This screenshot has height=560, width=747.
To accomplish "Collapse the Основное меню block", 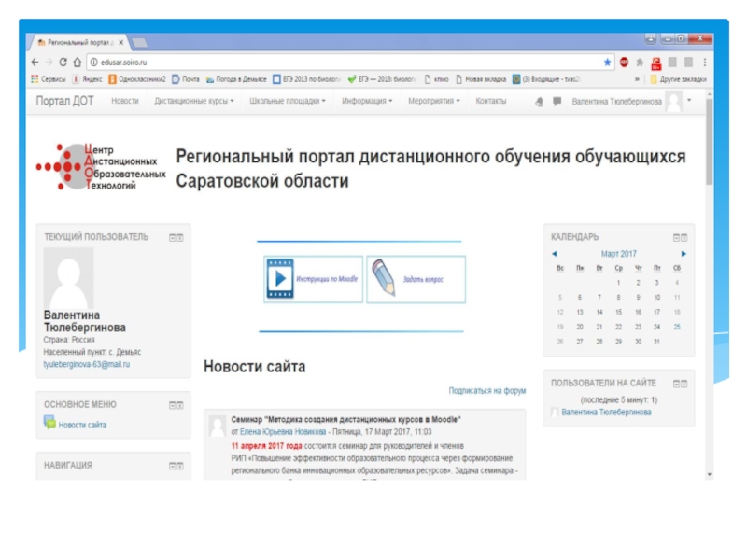I will (173, 405).
